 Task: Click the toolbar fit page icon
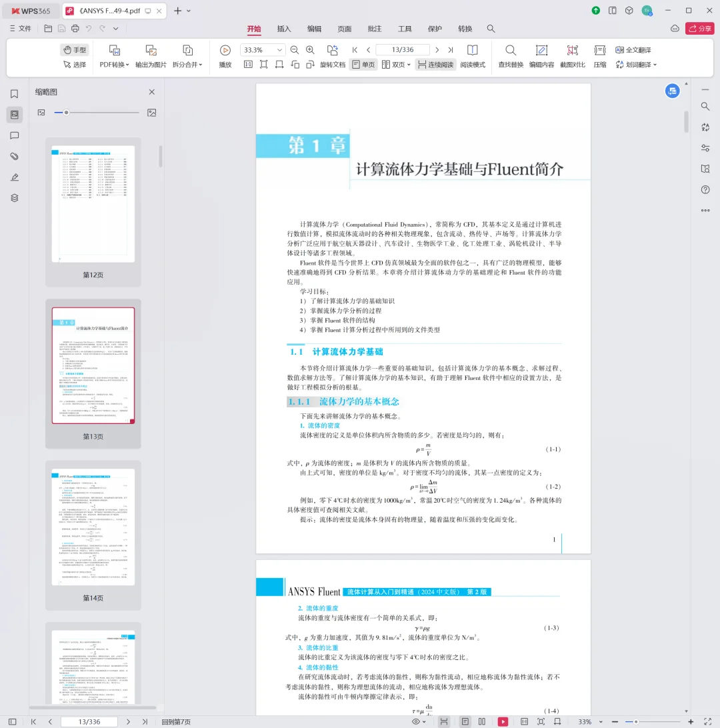(264, 65)
